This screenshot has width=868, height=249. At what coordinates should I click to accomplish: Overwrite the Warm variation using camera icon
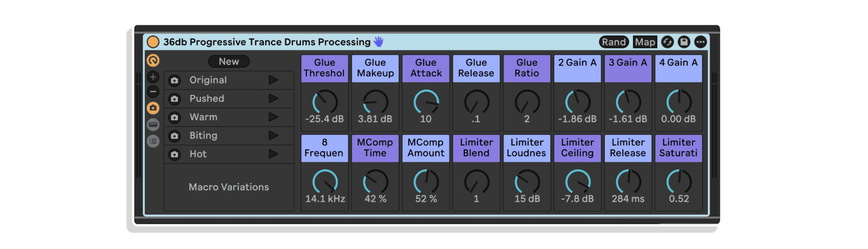(175, 117)
